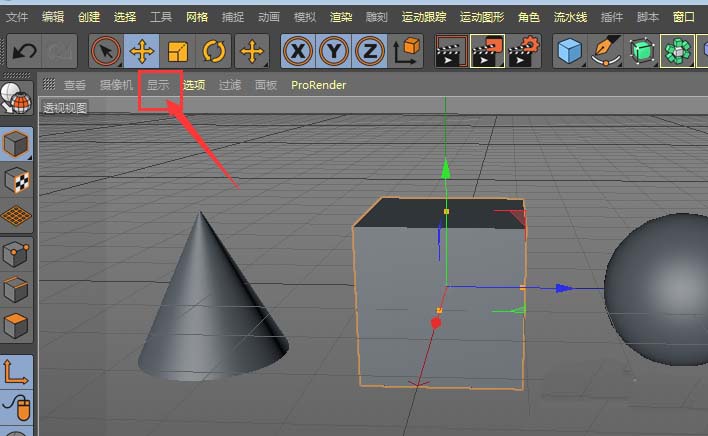
Task: Open the 运动跟踪 menu
Action: point(424,17)
